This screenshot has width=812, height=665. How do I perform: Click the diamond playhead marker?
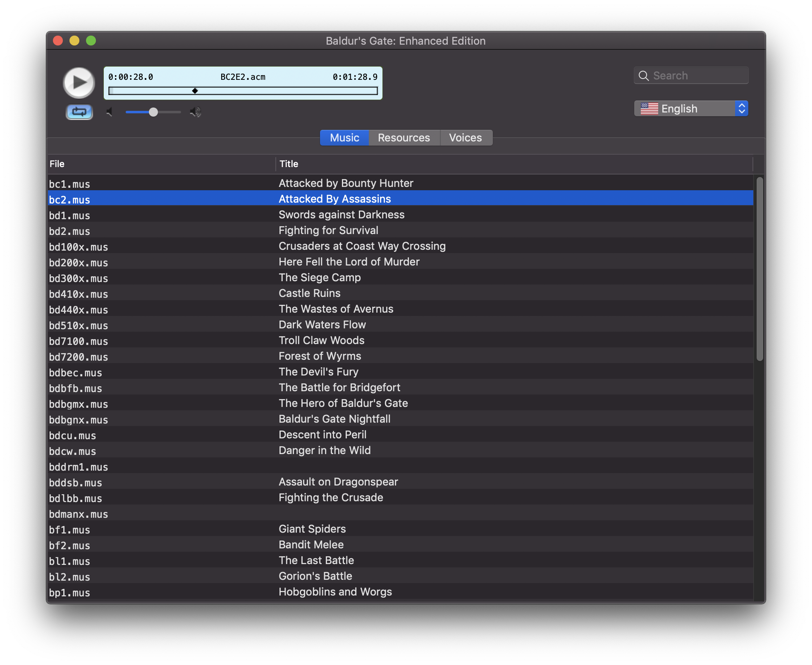(195, 91)
